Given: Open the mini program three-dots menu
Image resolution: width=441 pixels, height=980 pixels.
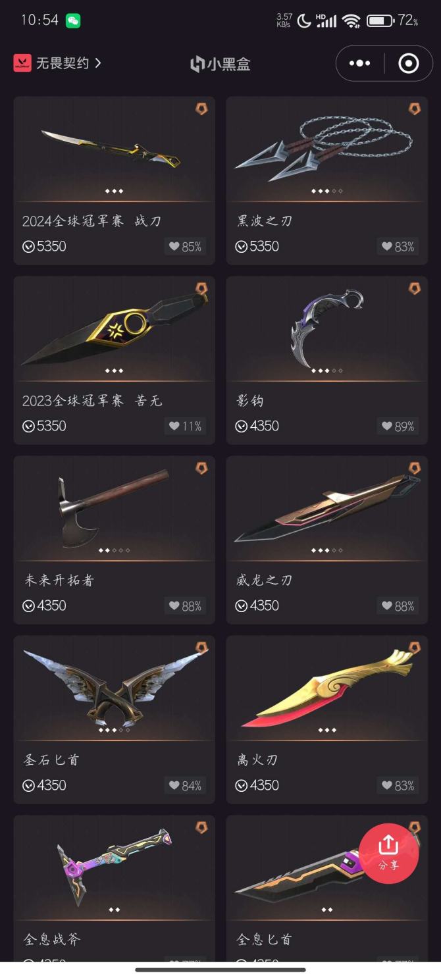Looking at the screenshot, I should pos(360,63).
